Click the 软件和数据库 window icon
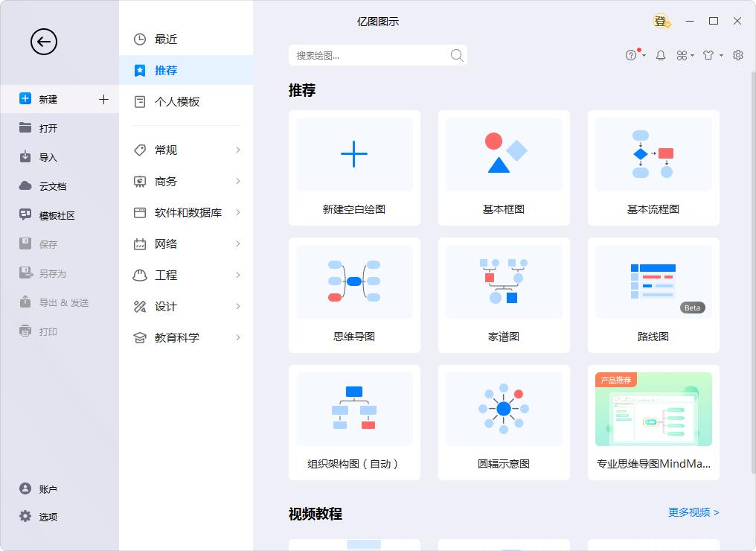The image size is (756, 551). [x=140, y=212]
